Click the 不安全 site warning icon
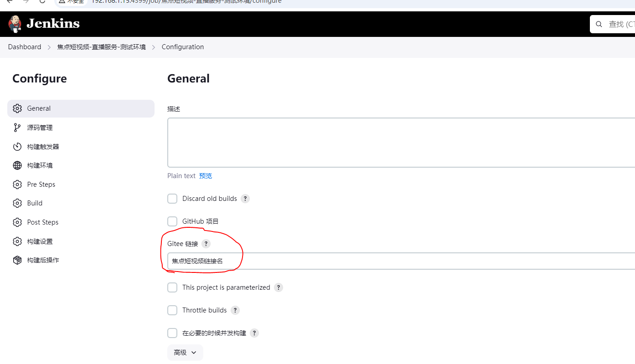Viewport: 635px width, 364px height. click(62, 1)
